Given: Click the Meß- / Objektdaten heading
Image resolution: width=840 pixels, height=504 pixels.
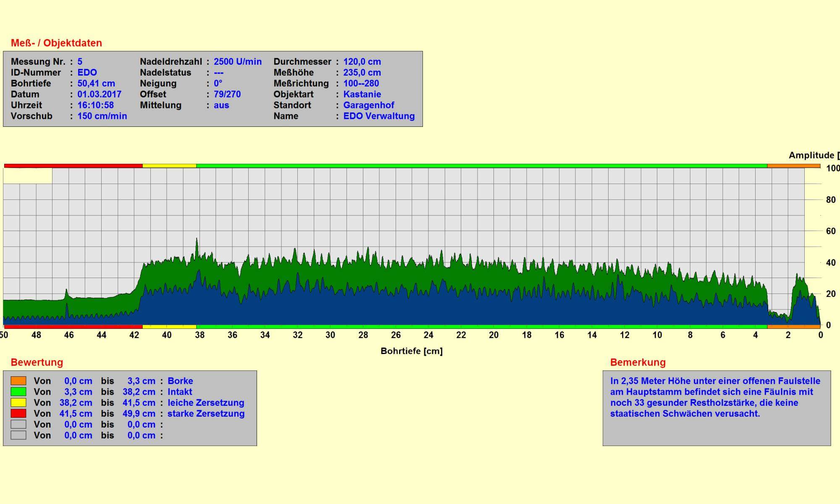Looking at the screenshot, I should (56, 43).
